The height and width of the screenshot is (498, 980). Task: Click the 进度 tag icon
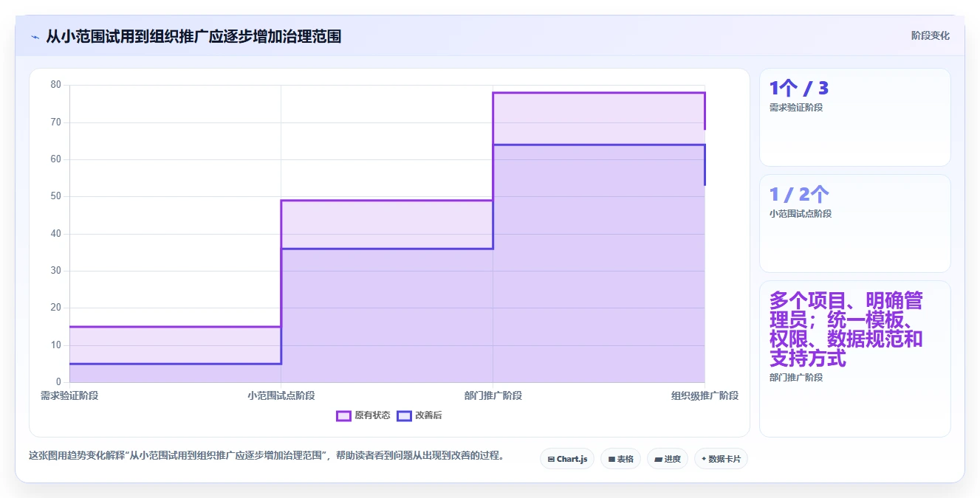(658, 459)
